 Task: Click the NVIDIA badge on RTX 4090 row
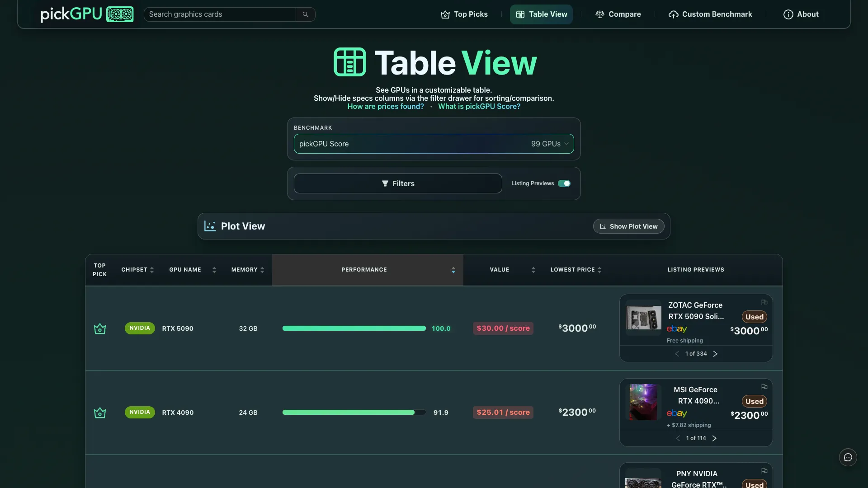coord(140,412)
